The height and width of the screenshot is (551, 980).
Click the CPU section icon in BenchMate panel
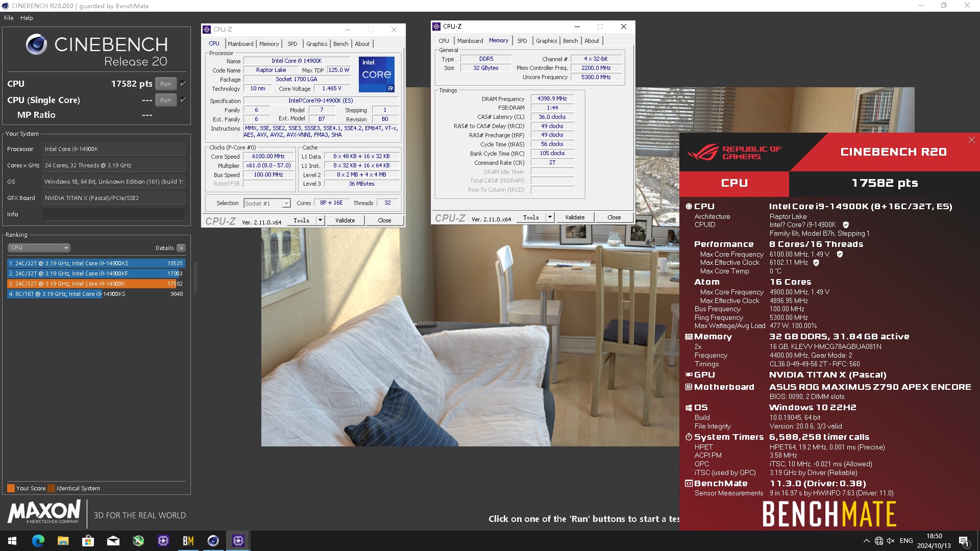point(689,206)
